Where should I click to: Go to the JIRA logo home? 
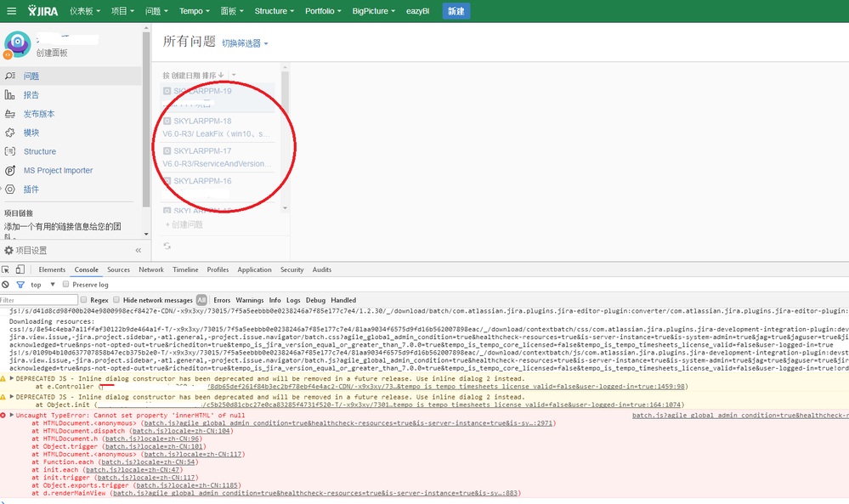coord(42,11)
